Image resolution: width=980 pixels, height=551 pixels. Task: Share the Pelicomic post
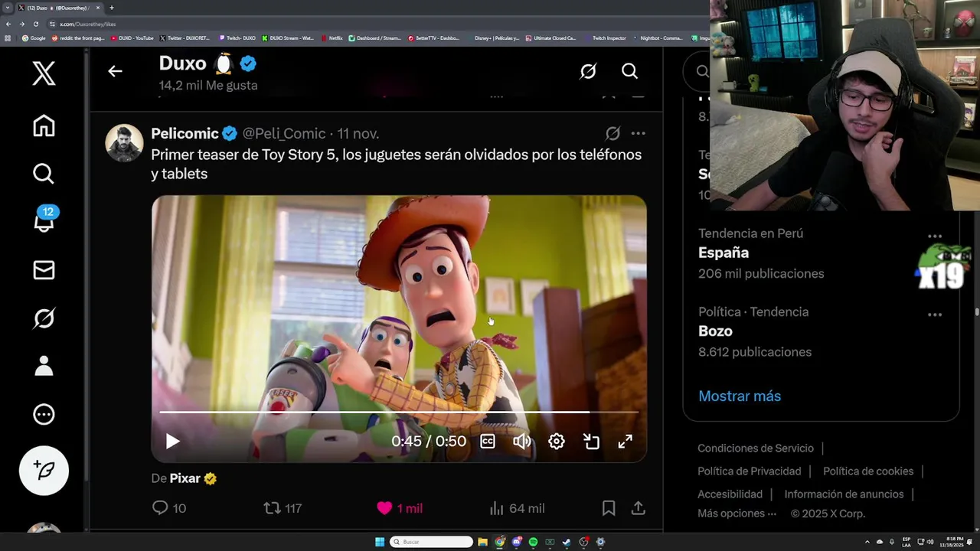638,508
